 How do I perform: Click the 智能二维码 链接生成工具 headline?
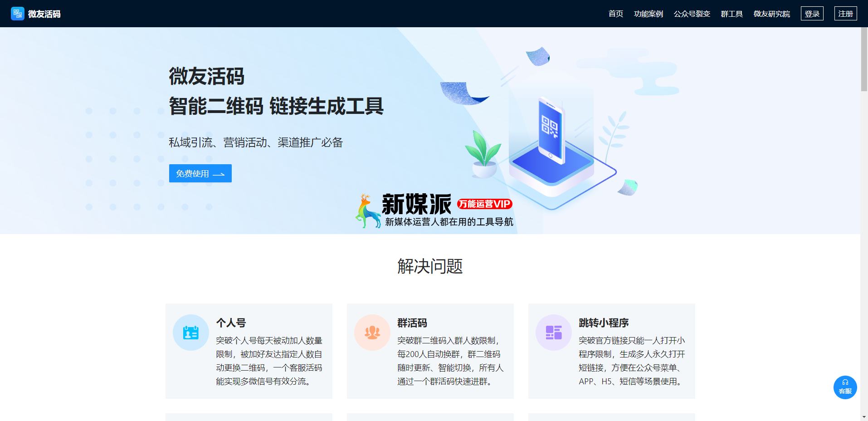(x=276, y=106)
